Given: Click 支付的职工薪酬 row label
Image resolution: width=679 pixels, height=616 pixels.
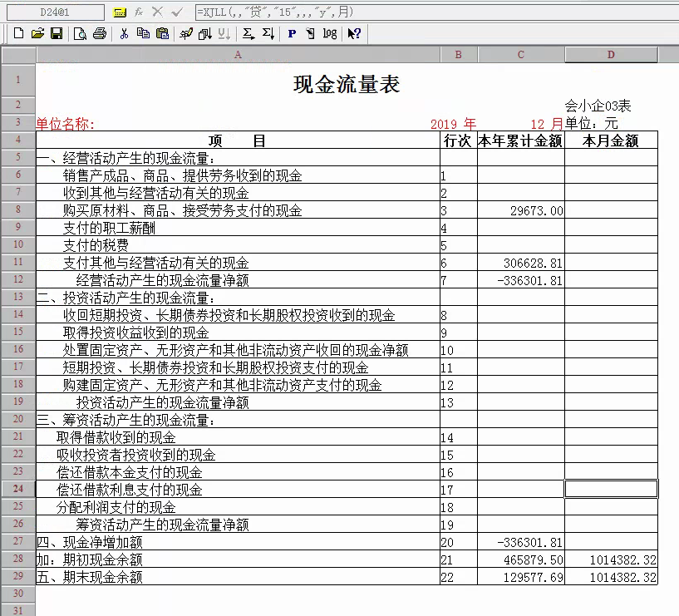Looking at the screenshot, I should (x=109, y=228).
